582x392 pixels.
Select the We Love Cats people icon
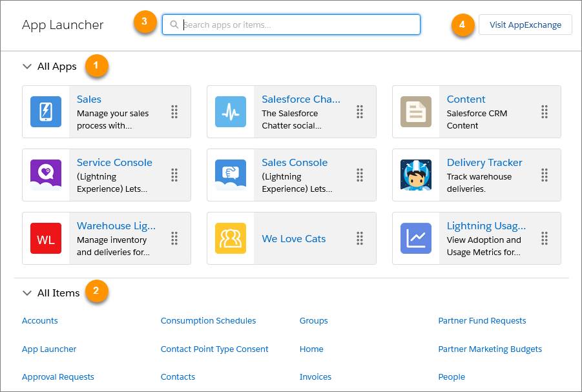click(x=231, y=238)
